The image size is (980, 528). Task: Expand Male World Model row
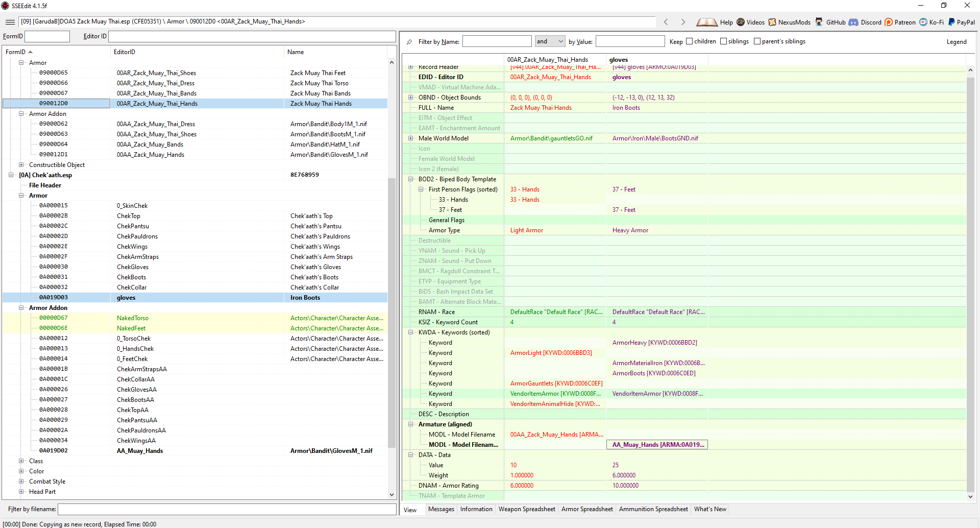click(410, 138)
